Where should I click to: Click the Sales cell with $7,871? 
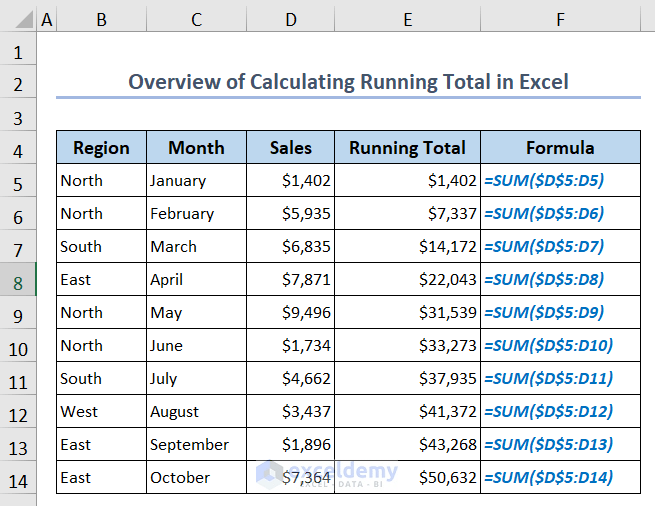[290, 280]
